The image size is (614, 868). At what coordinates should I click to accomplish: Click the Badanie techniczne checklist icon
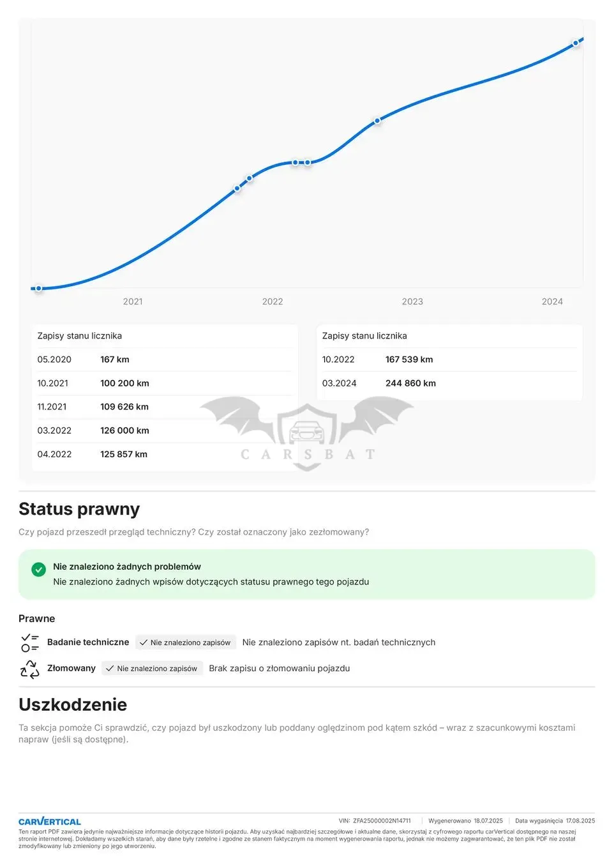click(30, 643)
